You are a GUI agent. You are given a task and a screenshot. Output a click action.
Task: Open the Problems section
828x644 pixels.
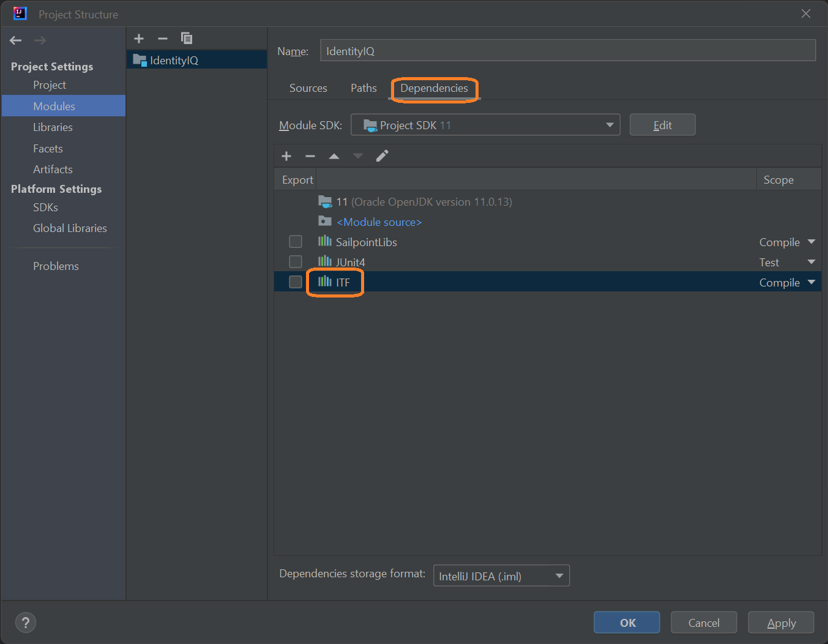pos(56,266)
